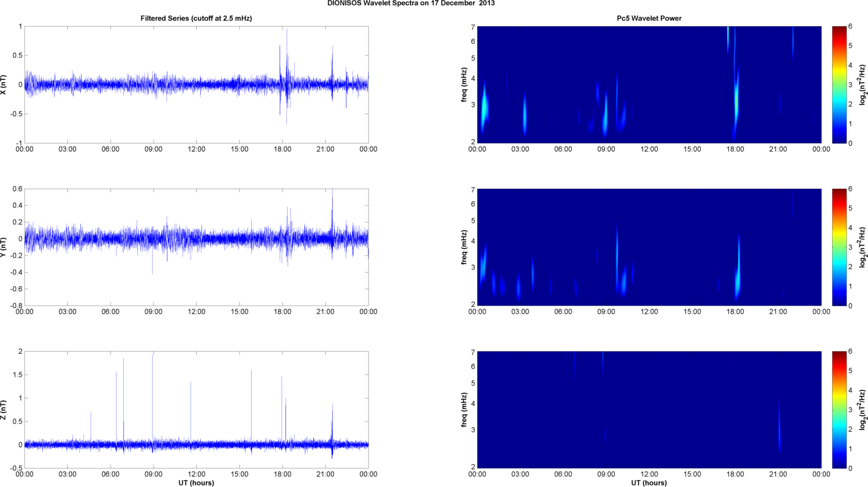Image resolution: width=868 pixels, height=487 pixels.
Task: Click the 6 value atop the top colorbar
Action: (850, 26)
